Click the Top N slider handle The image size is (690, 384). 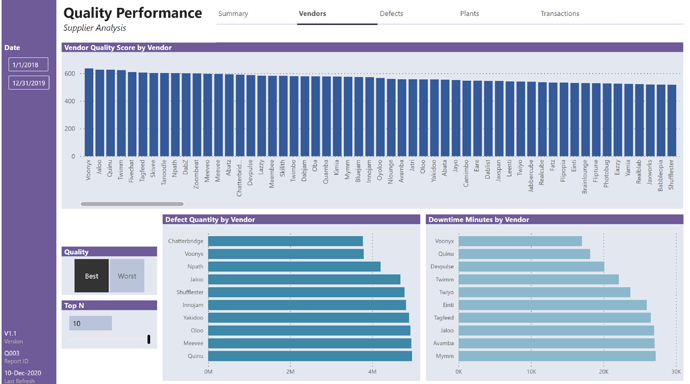(x=149, y=339)
